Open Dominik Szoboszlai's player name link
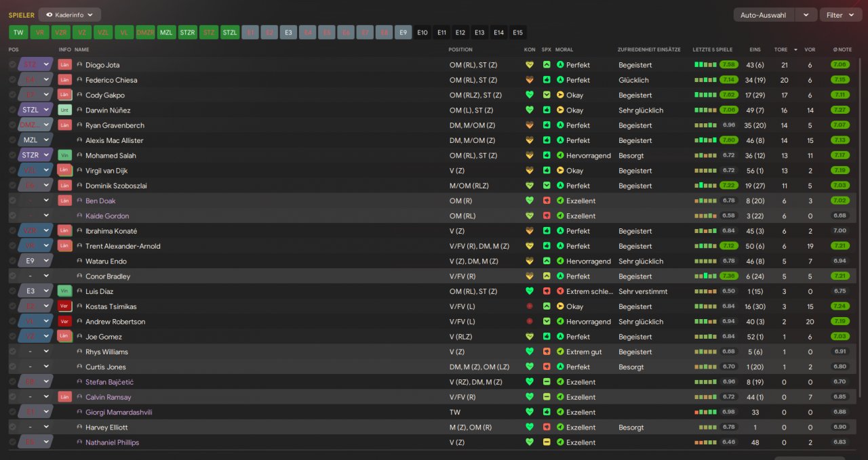This screenshot has width=868, height=460. click(116, 186)
